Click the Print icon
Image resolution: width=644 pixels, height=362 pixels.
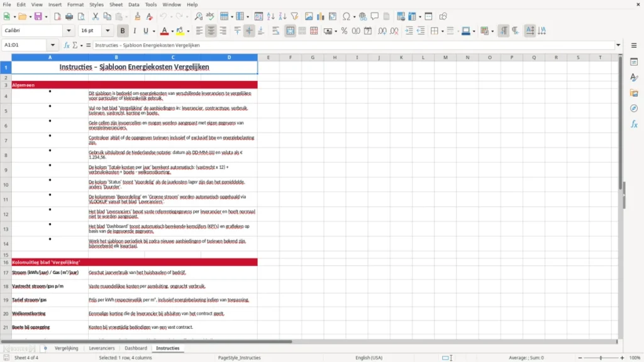(x=69, y=16)
